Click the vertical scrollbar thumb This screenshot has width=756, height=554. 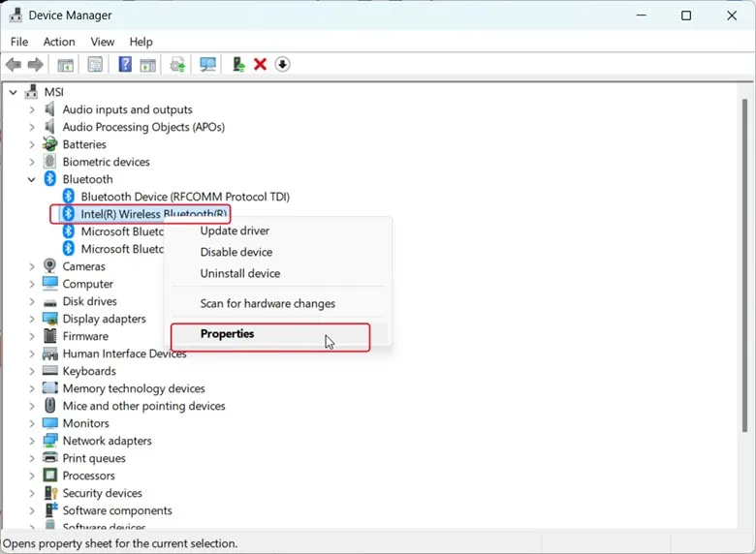[745, 265]
